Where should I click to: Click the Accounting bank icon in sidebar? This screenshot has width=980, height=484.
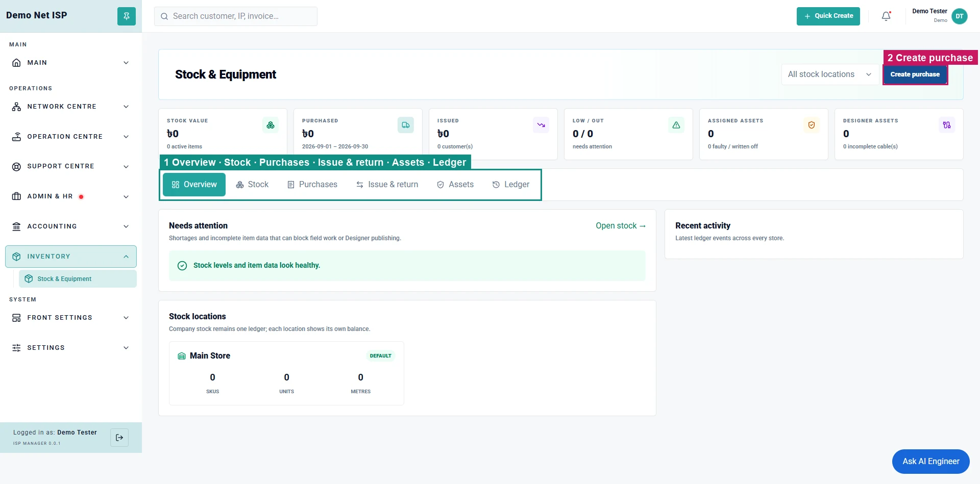pyautogui.click(x=16, y=226)
